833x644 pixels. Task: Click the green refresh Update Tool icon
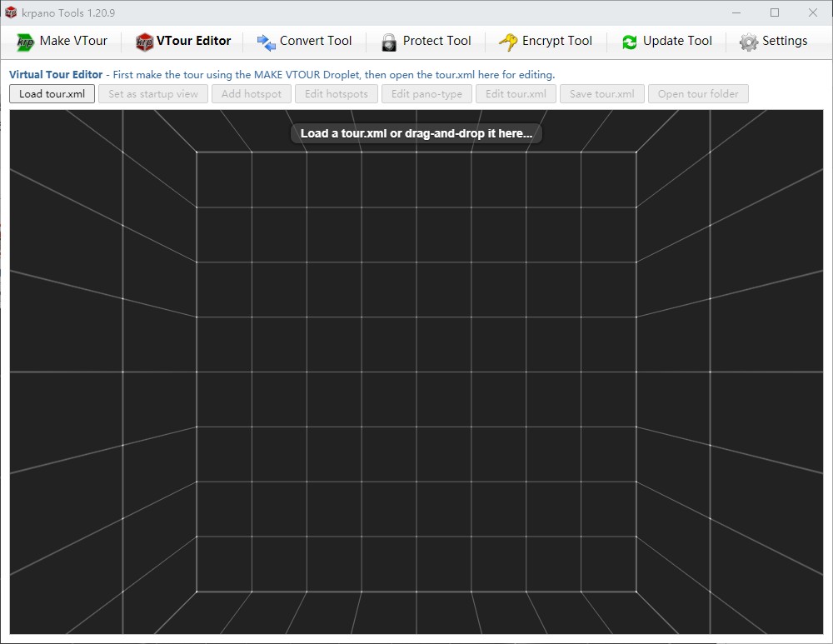630,42
